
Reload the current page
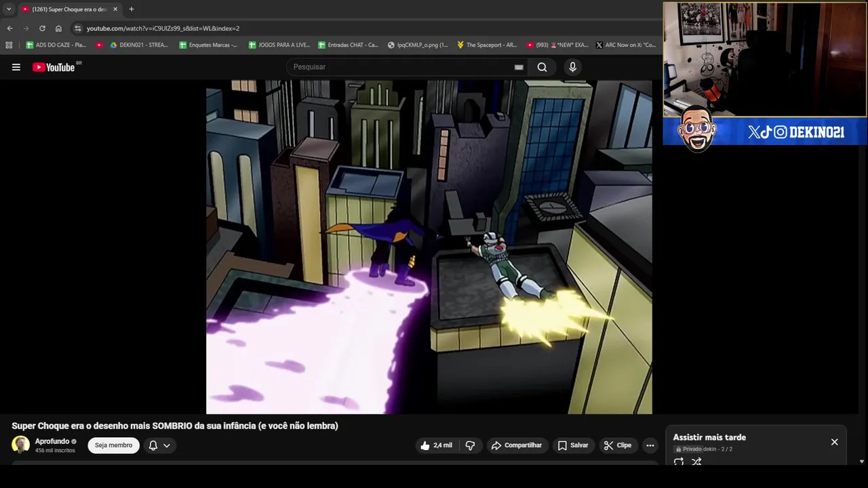[x=42, y=28]
